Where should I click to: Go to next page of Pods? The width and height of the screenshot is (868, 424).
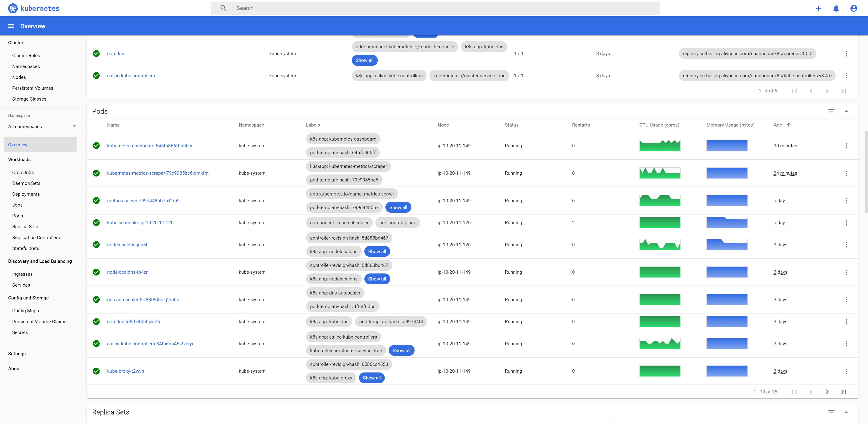coord(827,392)
